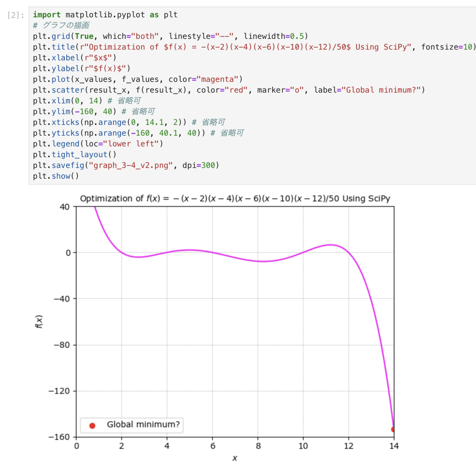This screenshot has height=476, width=476.
Task: Click the magenta function curve
Action: click(x=329, y=245)
